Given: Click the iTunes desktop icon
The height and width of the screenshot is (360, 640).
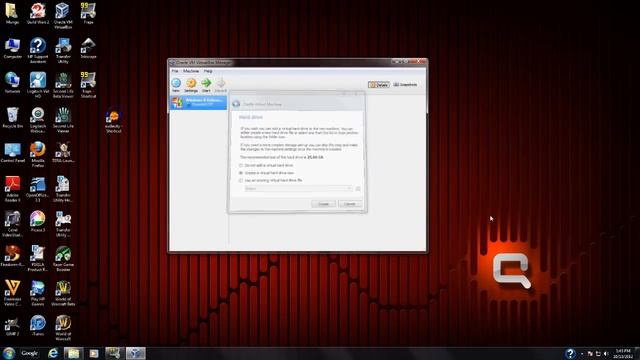Looking at the screenshot, I should (x=38, y=326).
